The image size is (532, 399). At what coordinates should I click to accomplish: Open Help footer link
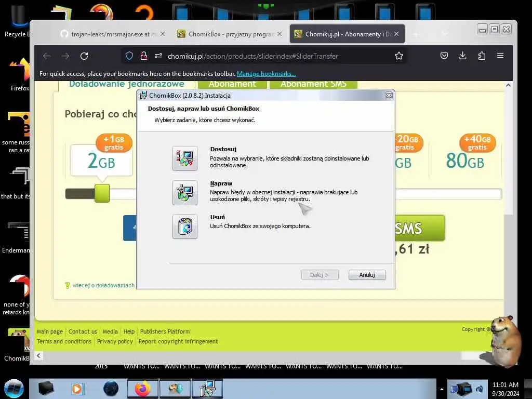(129, 331)
